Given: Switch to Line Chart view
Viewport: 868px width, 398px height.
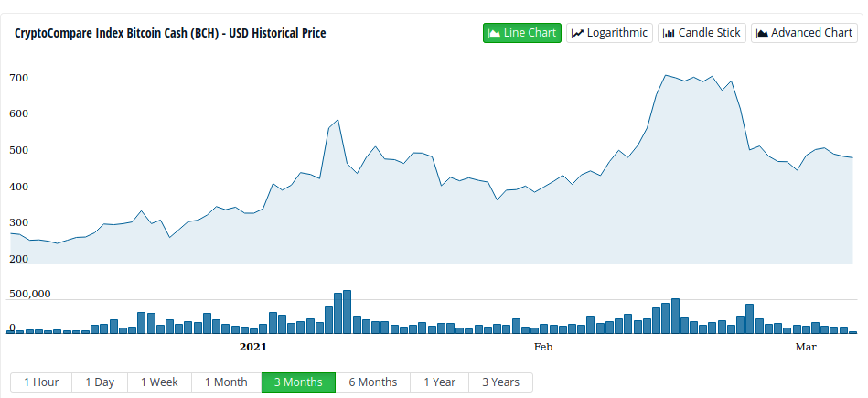Looking at the screenshot, I should 522,33.
